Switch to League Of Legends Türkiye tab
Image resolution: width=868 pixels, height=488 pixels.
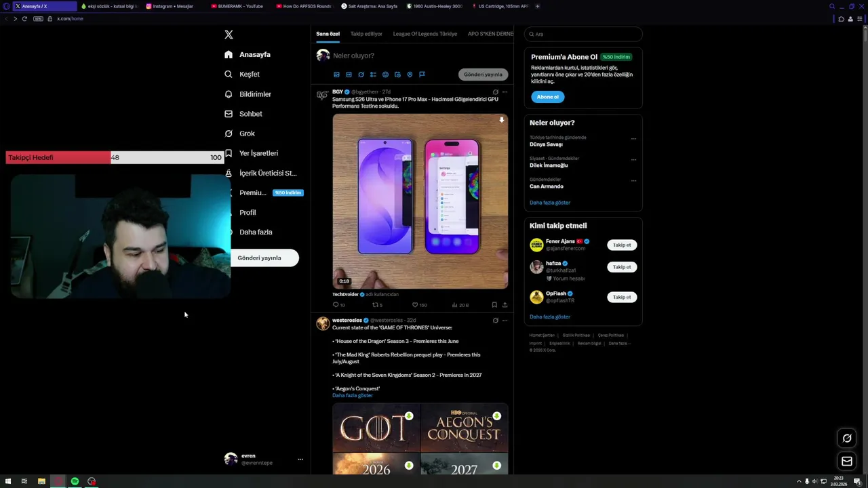(x=425, y=34)
